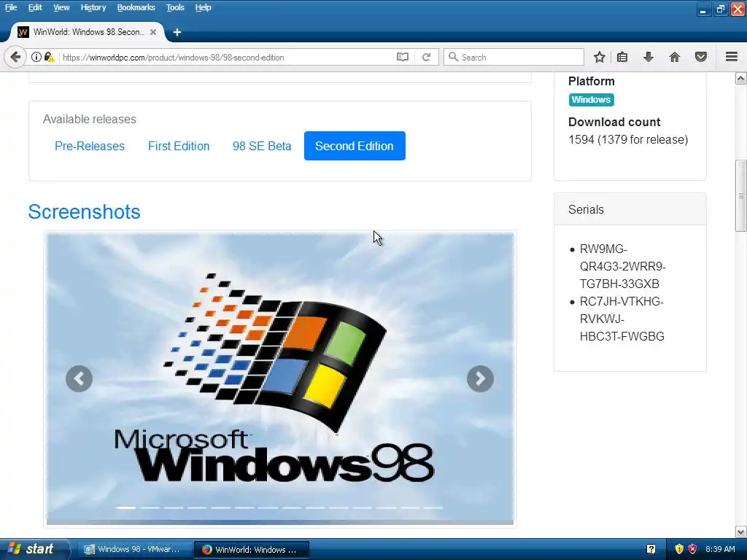Click the Windows 98 screenshot image
This screenshot has width=747, height=560.
280,378
